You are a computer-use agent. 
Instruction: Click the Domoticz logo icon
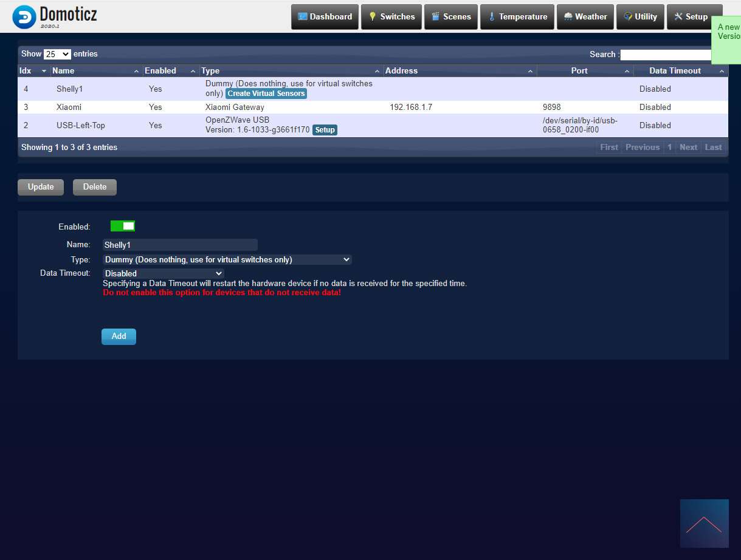tap(24, 17)
